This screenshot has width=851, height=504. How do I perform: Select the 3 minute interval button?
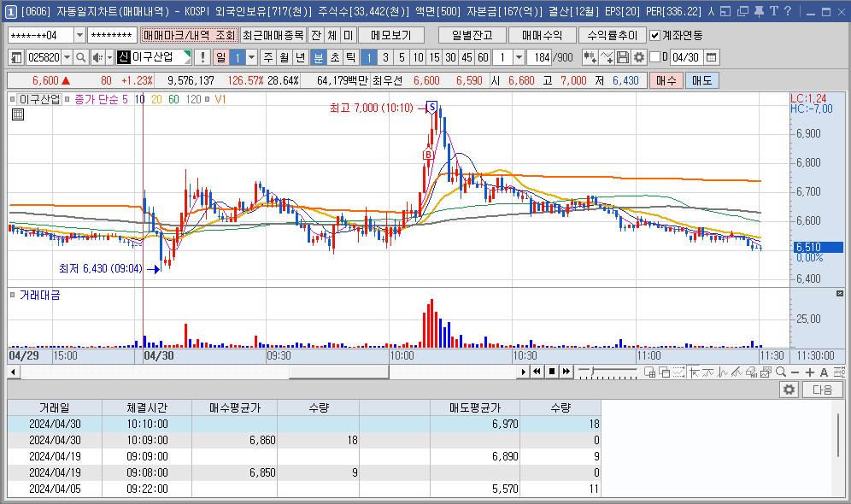[x=385, y=57]
